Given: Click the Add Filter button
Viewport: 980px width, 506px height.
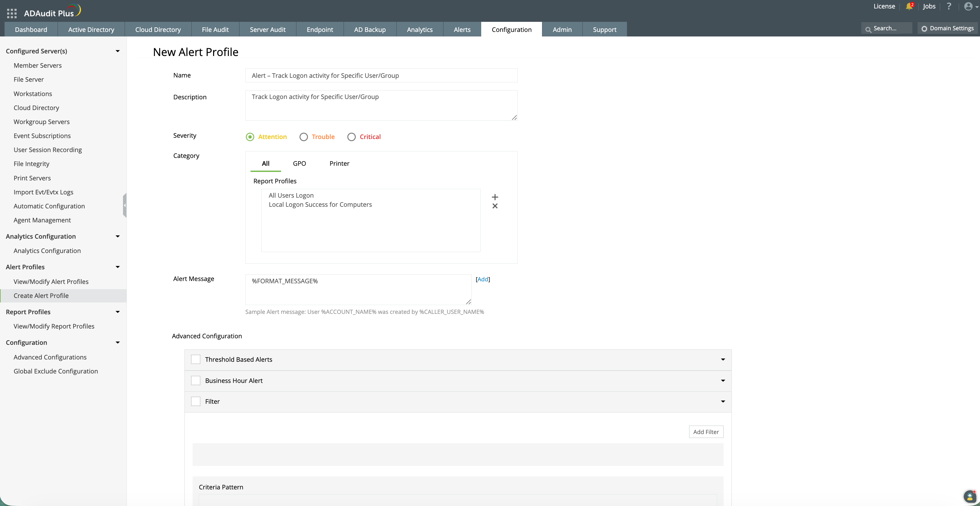Looking at the screenshot, I should click(706, 432).
